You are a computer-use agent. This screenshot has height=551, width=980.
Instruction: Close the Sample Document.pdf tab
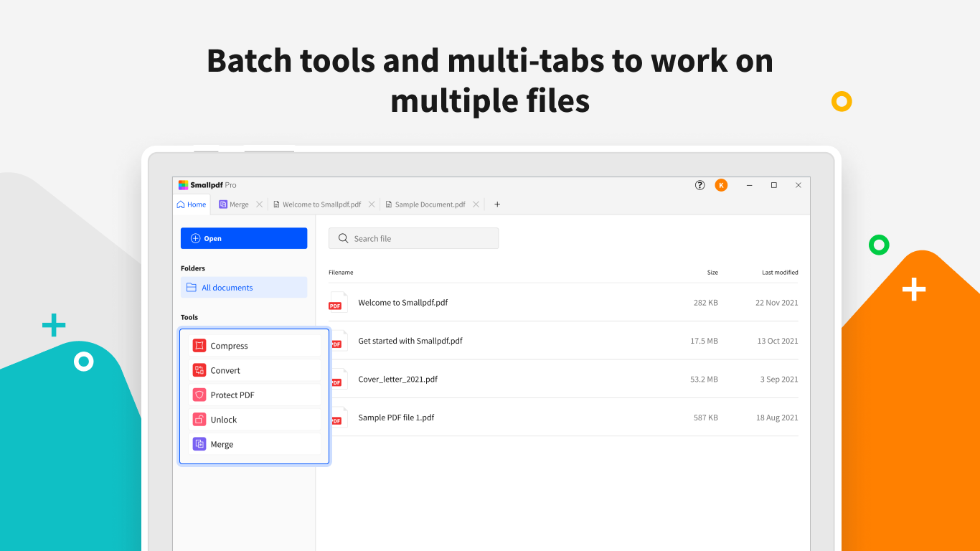pyautogui.click(x=476, y=204)
